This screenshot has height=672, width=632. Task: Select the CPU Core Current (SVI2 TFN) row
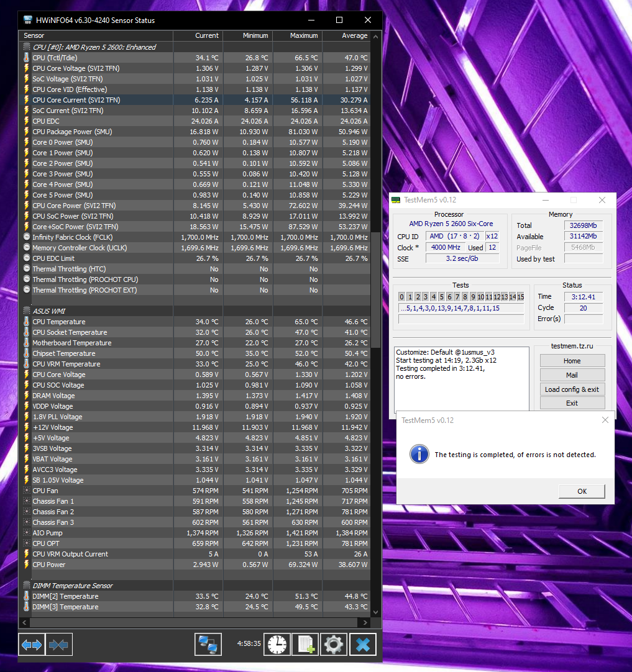tap(195, 100)
